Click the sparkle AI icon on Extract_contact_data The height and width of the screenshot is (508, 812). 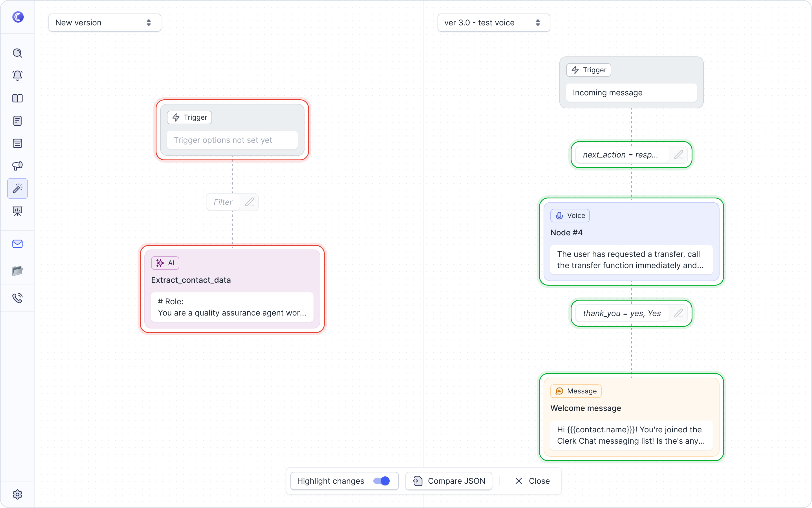click(160, 263)
